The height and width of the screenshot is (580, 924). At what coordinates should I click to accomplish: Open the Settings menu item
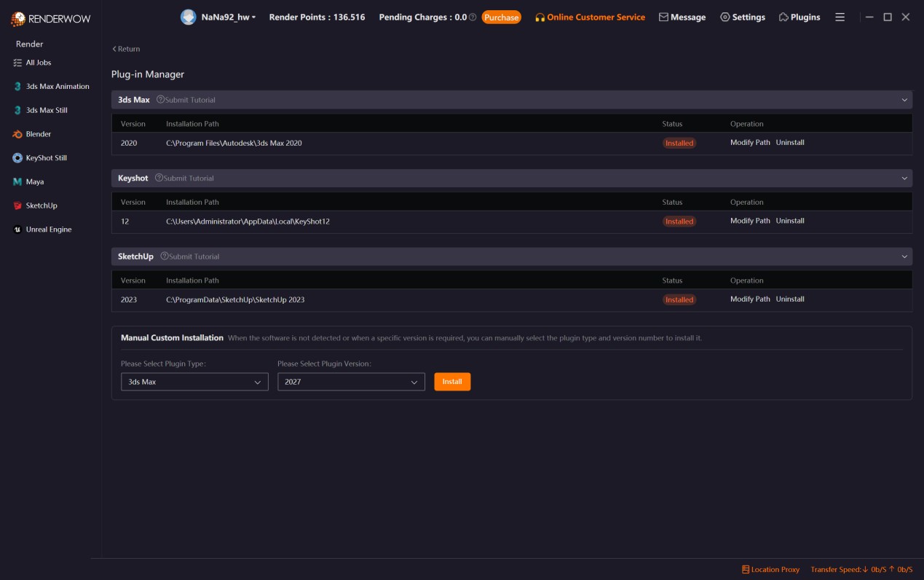(x=743, y=17)
